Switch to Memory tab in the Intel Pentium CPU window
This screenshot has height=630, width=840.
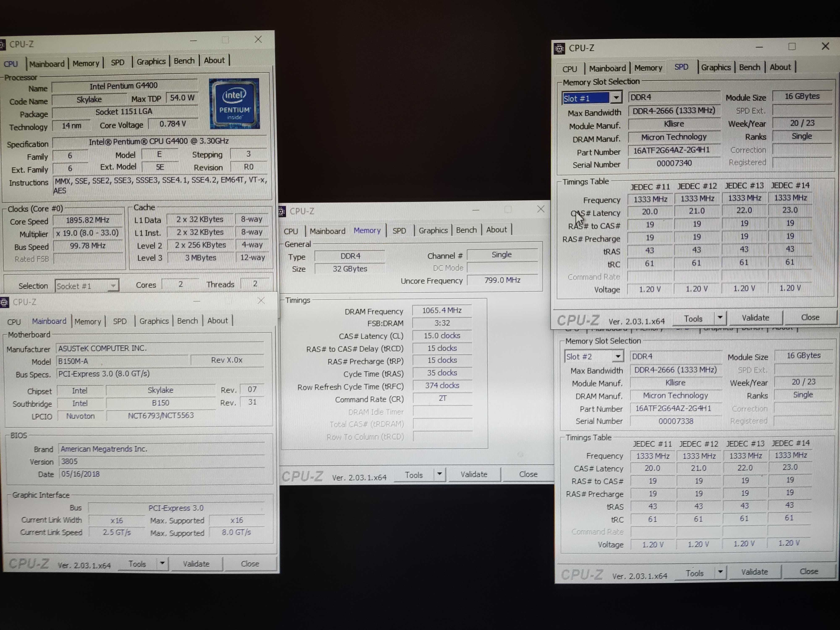pos(86,63)
